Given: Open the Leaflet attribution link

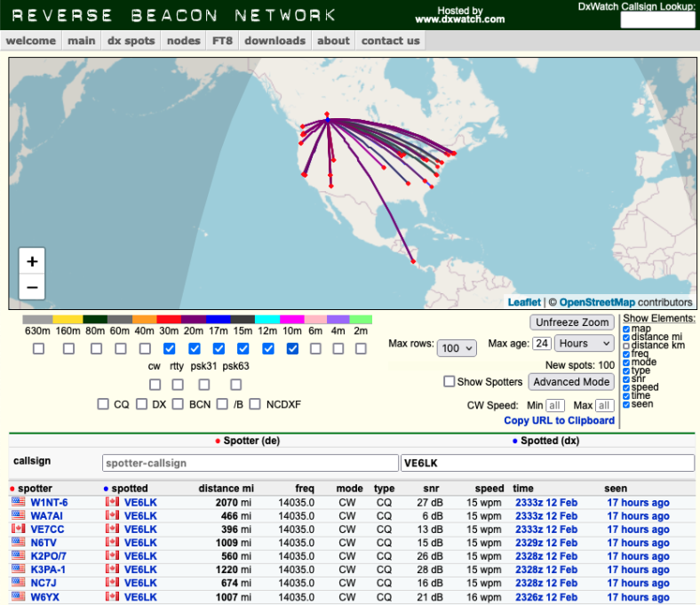Looking at the screenshot, I should (524, 302).
